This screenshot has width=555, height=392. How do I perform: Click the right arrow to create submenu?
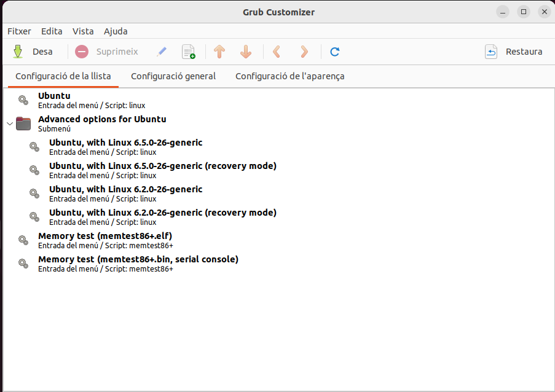(304, 52)
